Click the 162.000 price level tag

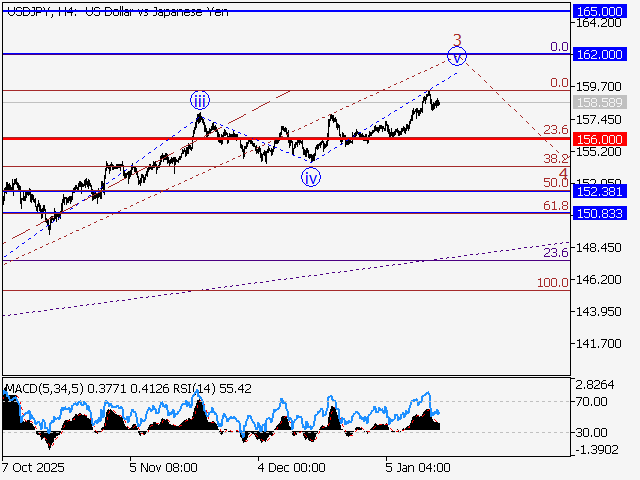pos(599,53)
